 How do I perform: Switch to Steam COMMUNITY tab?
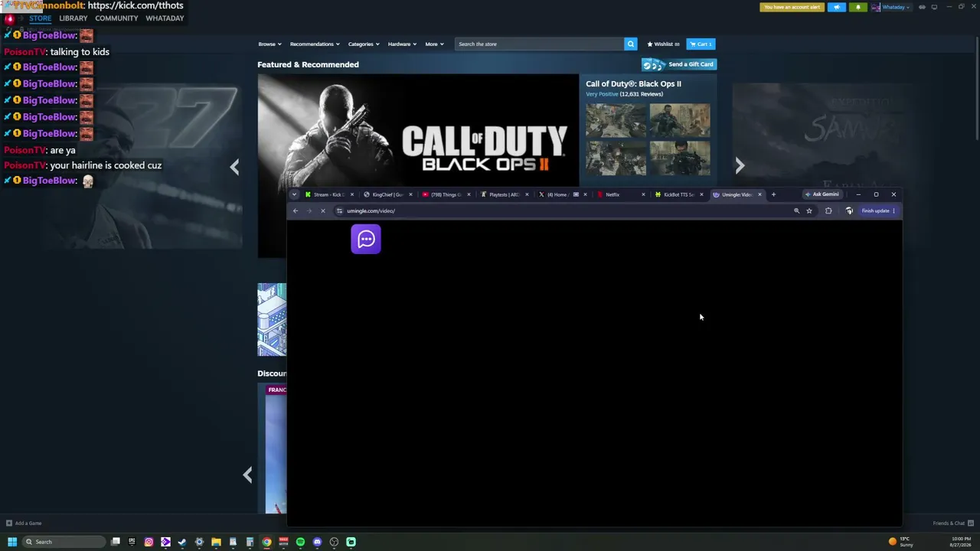(x=116, y=18)
